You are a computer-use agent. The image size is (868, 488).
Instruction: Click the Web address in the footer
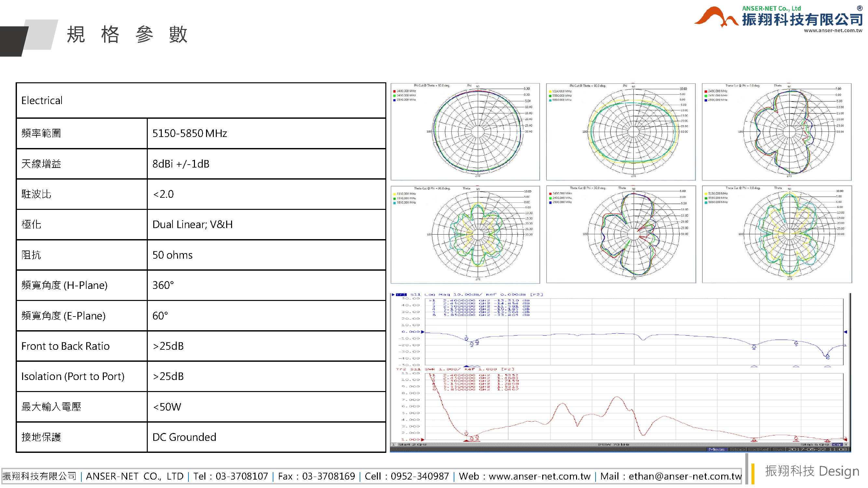(x=539, y=476)
